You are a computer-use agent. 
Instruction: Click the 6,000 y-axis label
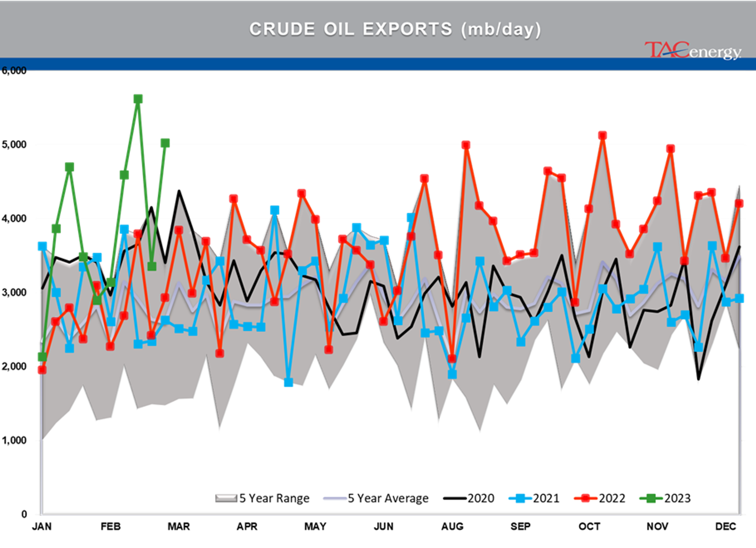click(x=14, y=70)
